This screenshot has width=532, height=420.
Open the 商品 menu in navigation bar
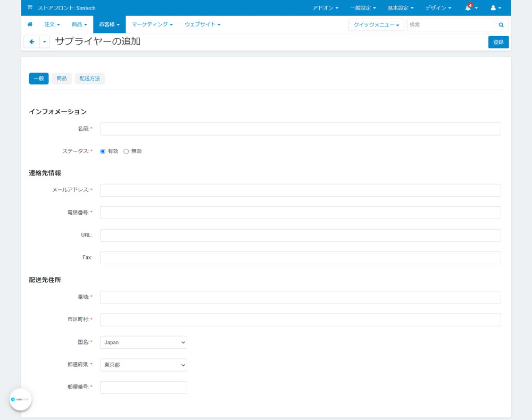[79, 24]
